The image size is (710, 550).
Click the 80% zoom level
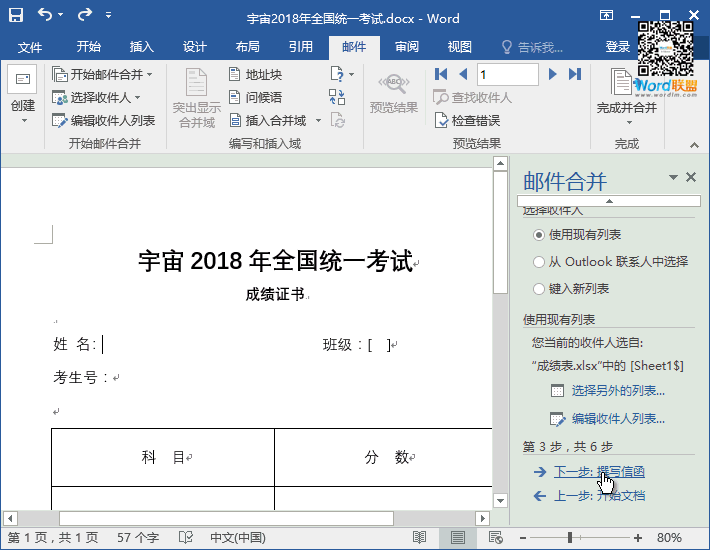pyautogui.click(x=669, y=538)
